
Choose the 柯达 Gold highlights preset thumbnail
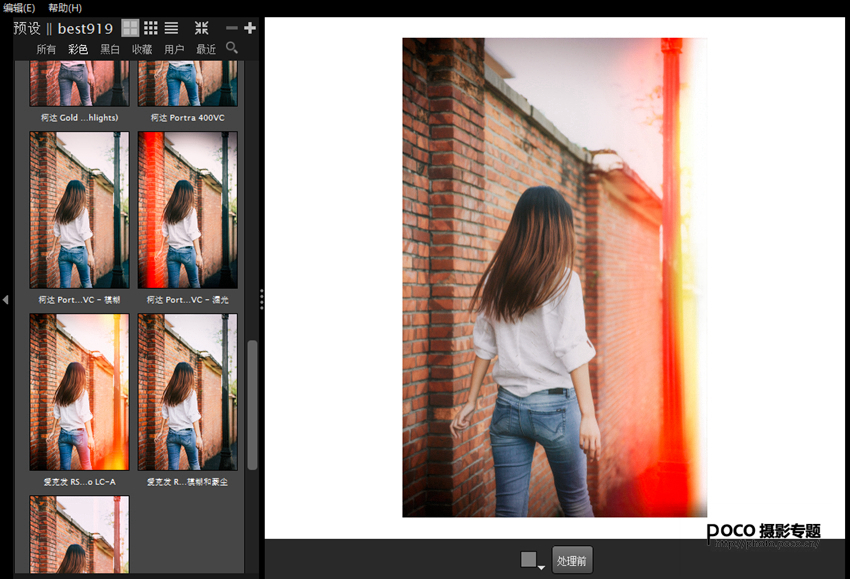click(80, 83)
